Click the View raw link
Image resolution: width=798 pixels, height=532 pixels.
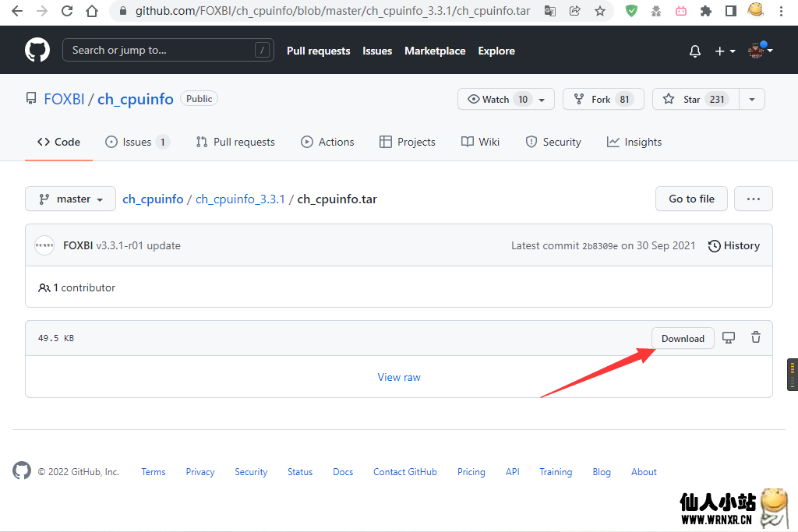[399, 377]
